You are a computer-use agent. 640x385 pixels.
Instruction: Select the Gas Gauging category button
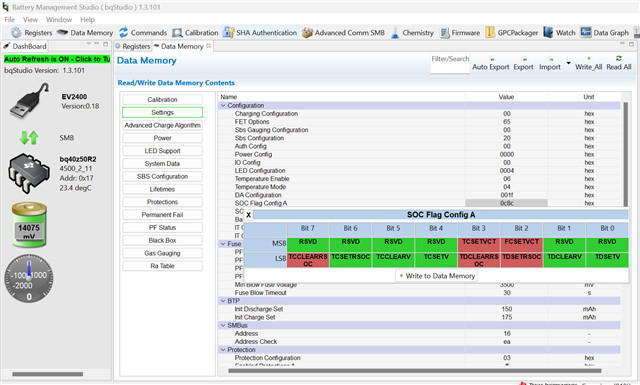coord(162,253)
